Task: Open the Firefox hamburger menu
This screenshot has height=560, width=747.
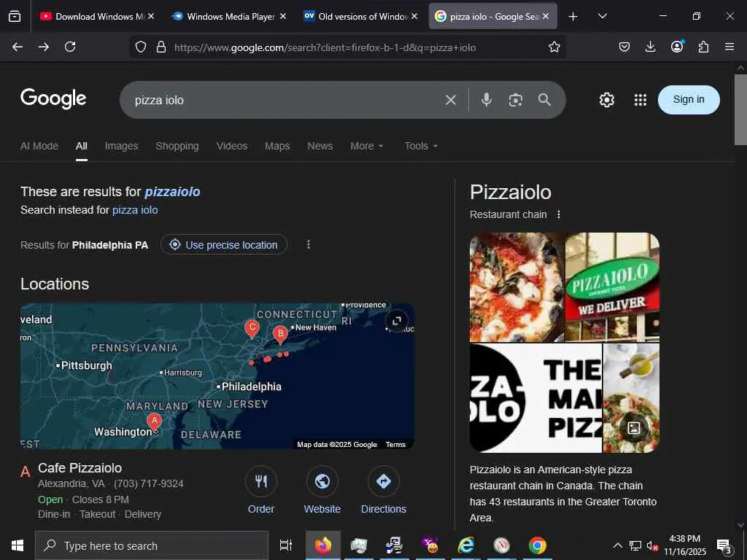Action: point(729,47)
